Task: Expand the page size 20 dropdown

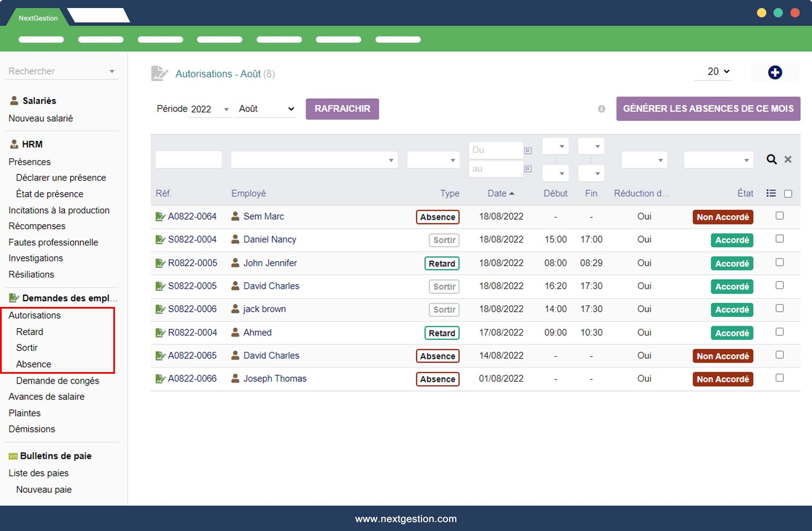Action: coord(718,71)
